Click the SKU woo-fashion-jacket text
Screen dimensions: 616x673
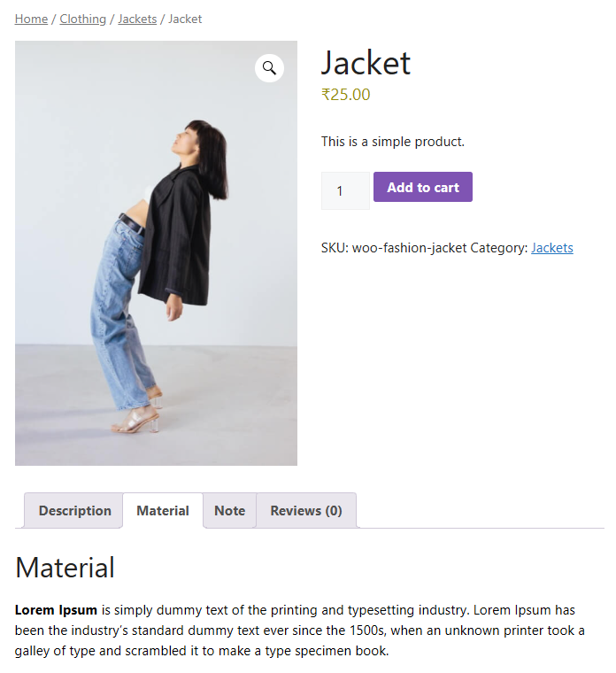pyautogui.click(x=394, y=248)
